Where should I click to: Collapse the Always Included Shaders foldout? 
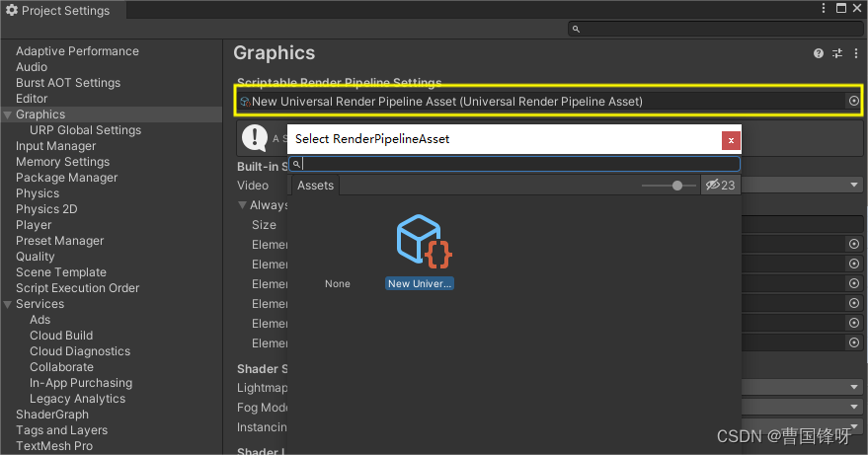tap(242, 205)
